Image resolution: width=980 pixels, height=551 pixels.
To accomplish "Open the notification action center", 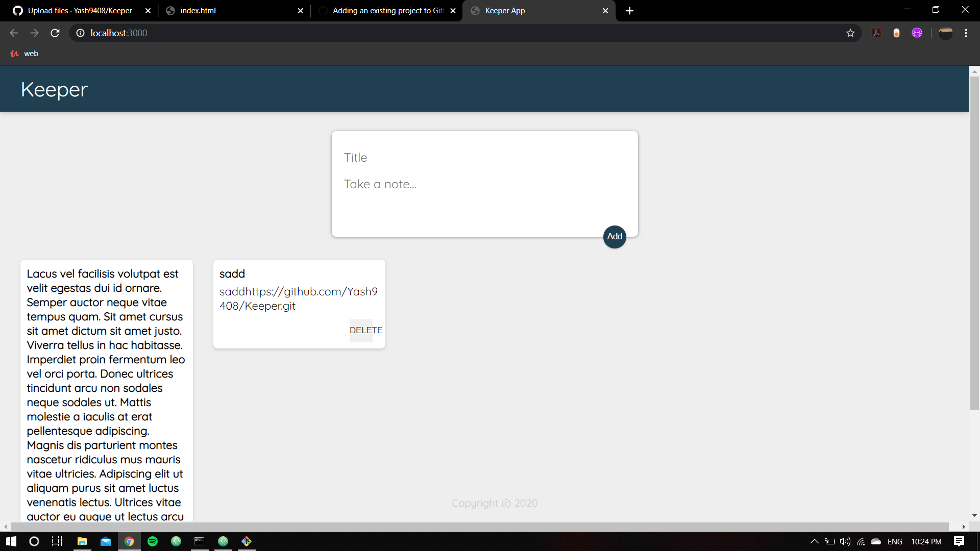I will click(x=959, y=541).
